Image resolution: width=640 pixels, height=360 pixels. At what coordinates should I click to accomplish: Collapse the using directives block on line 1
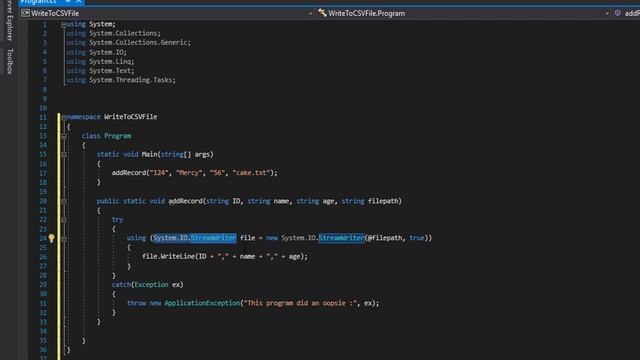point(64,25)
